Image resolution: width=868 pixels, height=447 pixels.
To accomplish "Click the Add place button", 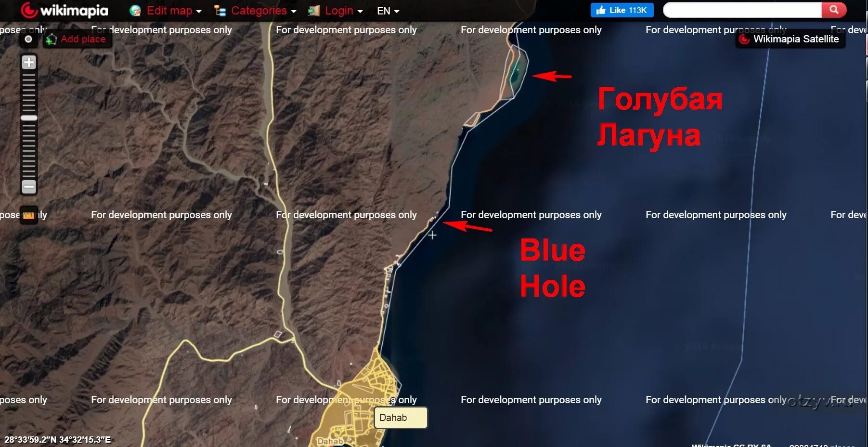I will 78,39.
